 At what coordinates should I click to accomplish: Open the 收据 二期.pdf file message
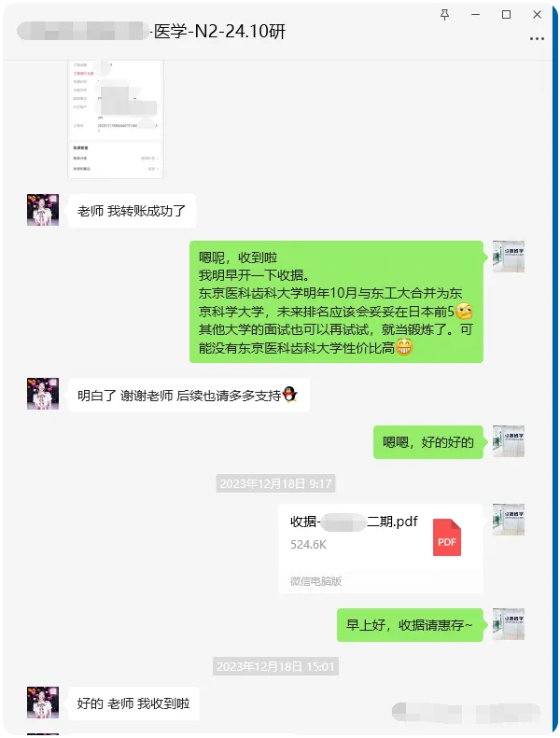click(x=381, y=549)
